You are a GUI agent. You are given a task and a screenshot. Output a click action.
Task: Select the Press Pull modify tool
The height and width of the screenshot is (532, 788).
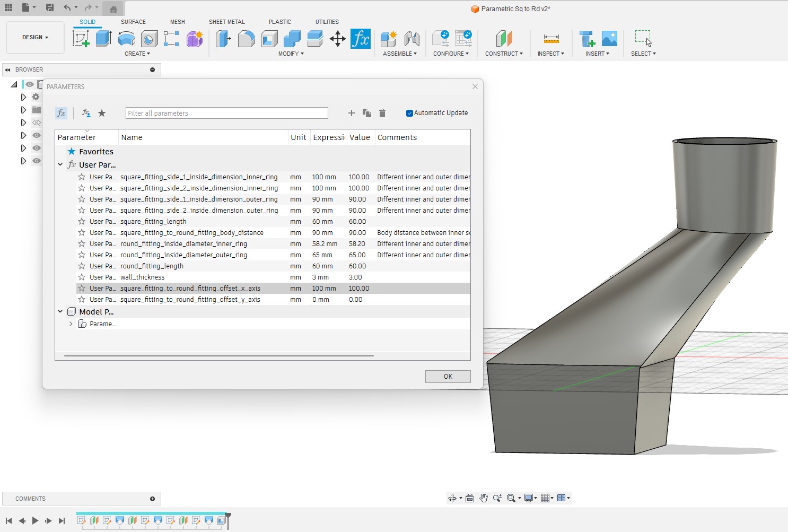click(x=223, y=39)
